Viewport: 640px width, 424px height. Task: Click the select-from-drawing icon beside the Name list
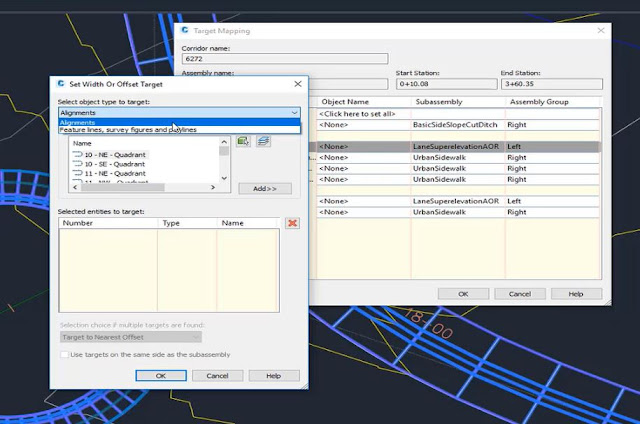243,141
